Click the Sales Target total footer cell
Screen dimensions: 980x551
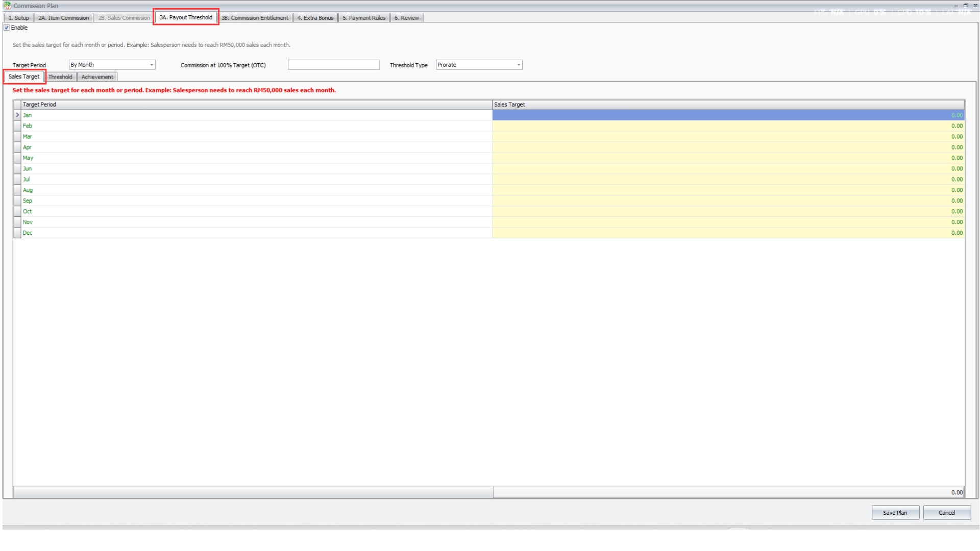pos(728,492)
